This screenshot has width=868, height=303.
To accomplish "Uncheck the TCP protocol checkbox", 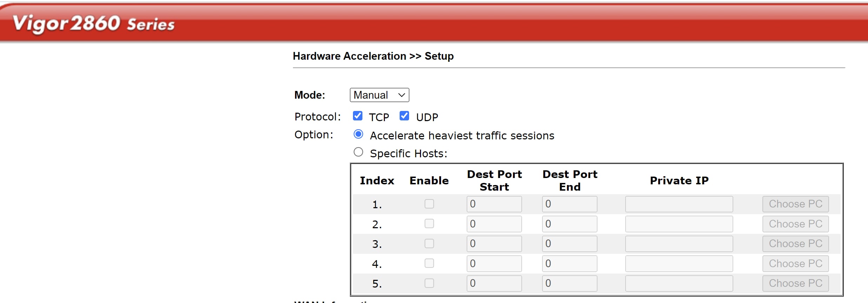I will point(358,116).
